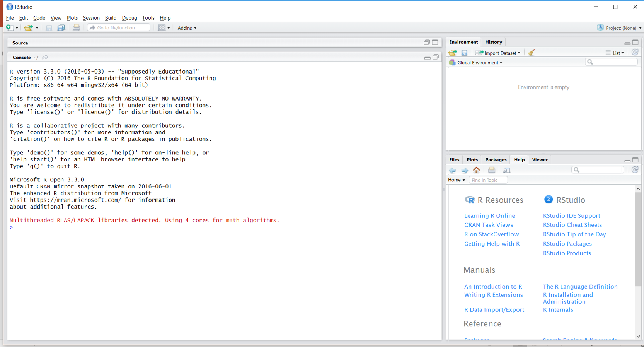Screen dimensions: 644x347
Task: Maximize the Help pane
Action: point(635,160)
